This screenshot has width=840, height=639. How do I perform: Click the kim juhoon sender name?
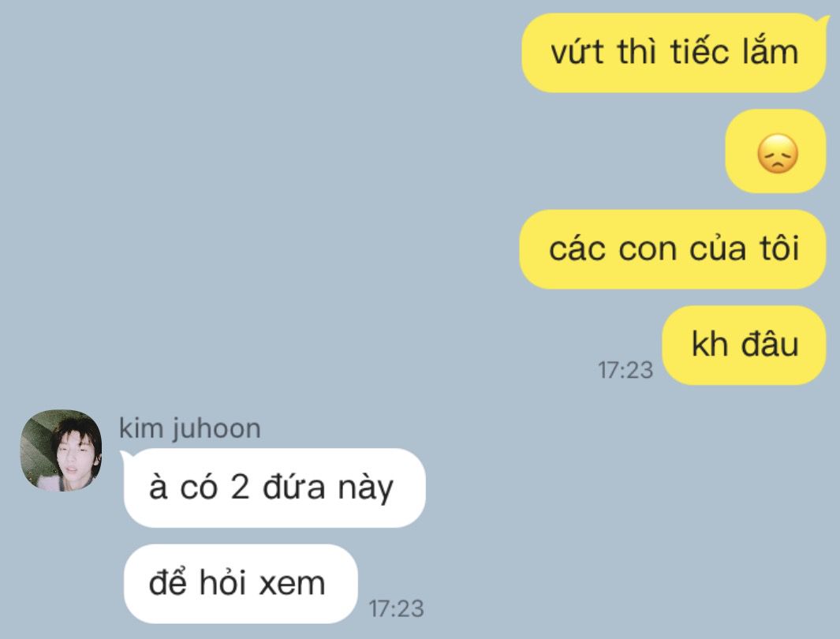pyautogui.click(x=189, y=428)
